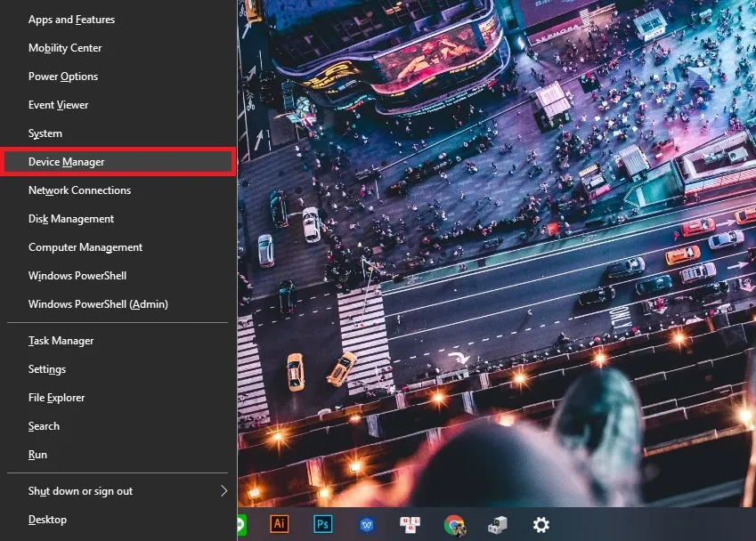Open the Settings gear on the taskbar
The height and width of the screenshot is (541, 756).
[x=539, y=525]
